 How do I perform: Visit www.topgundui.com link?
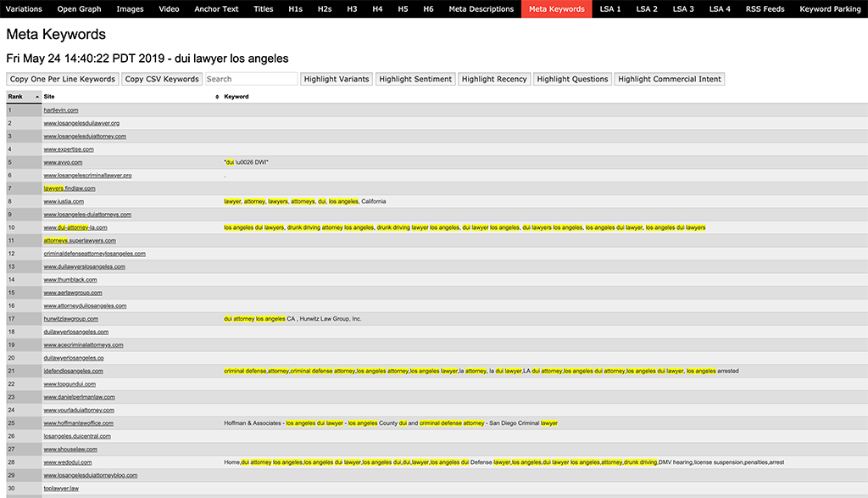[70, 383]
